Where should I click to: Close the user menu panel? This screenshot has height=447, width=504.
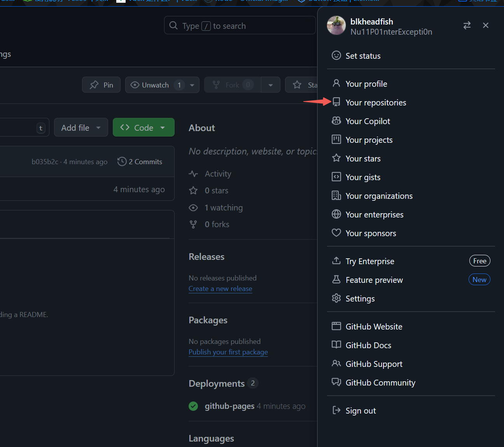(x=486, y=25)
